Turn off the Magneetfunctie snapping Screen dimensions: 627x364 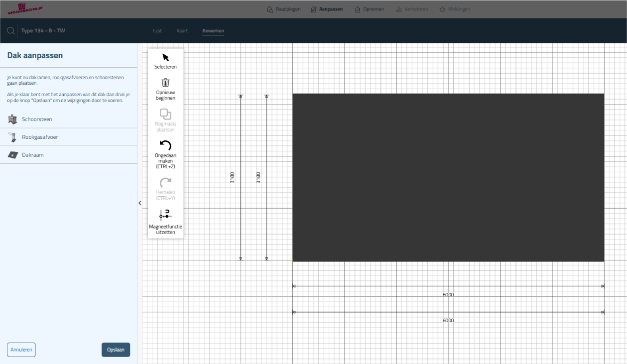[x=165, y=215]
